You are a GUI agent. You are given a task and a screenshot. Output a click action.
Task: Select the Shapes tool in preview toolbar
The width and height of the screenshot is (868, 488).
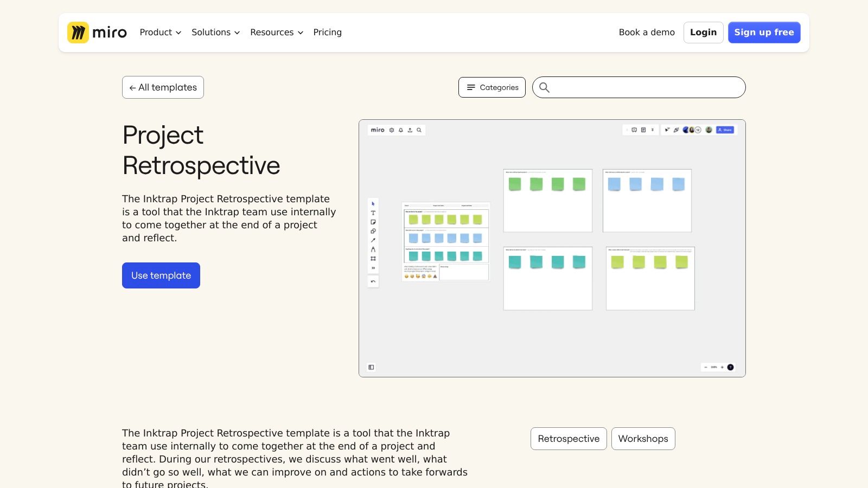373,232
